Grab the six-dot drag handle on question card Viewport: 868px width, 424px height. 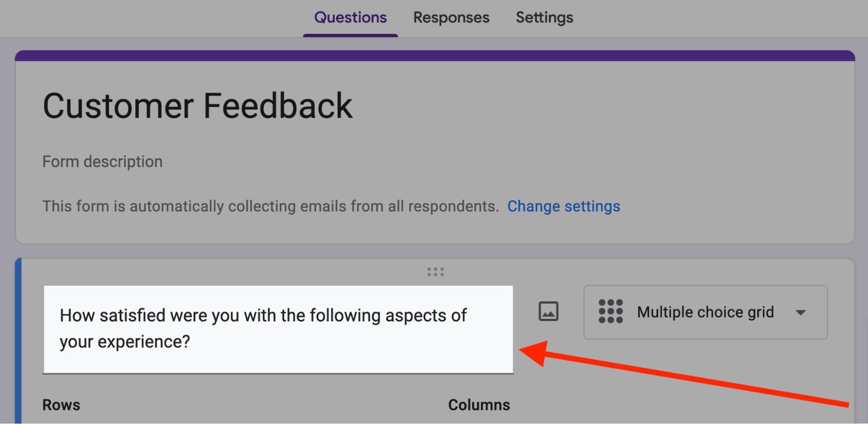(435, 272)
